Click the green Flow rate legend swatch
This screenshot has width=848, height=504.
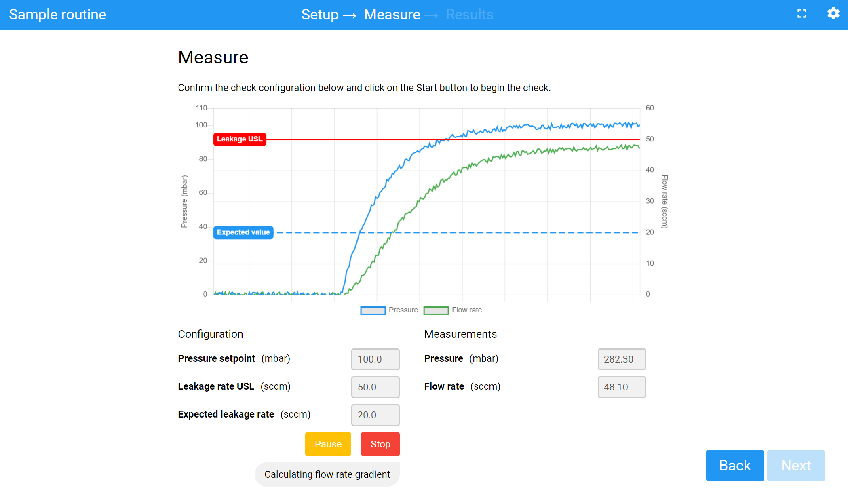point(436,310)
